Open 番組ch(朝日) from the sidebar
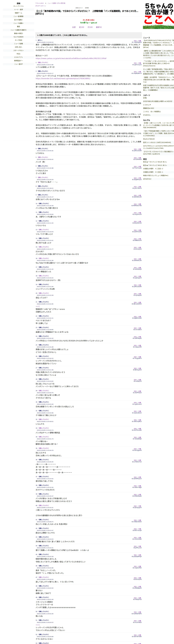The height and width of the screenshot is (644, 174). coord(18,33)
